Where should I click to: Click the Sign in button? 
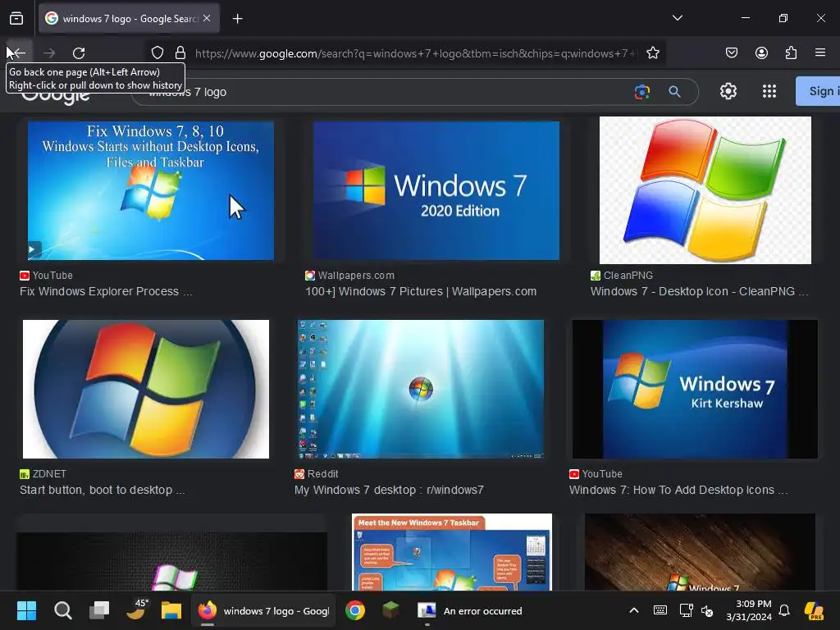[818, 91]
